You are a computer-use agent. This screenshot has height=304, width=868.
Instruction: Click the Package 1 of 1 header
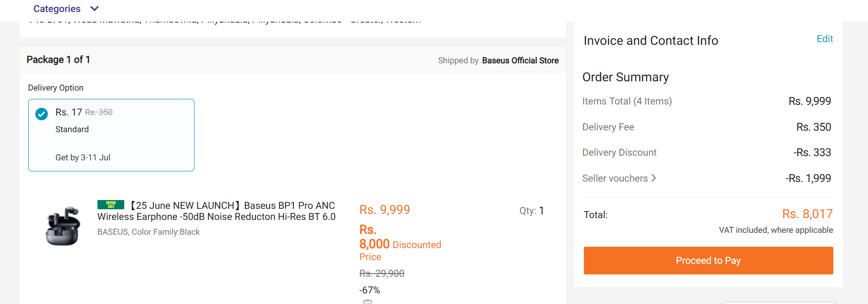(58, 60)
